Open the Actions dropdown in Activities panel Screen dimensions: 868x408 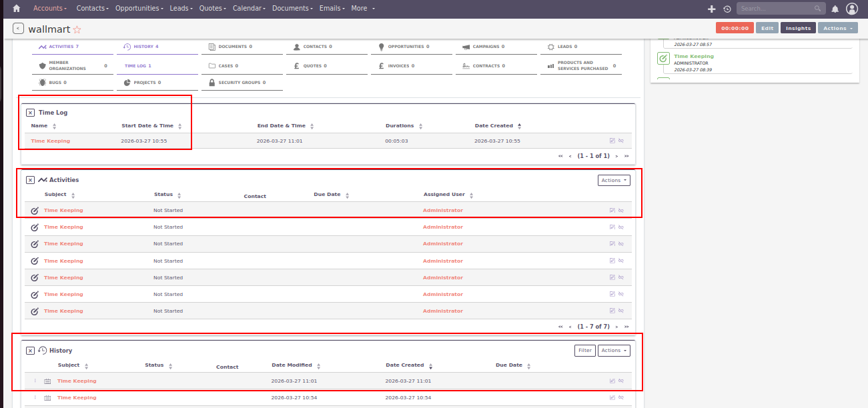click(x=613, y=180)
